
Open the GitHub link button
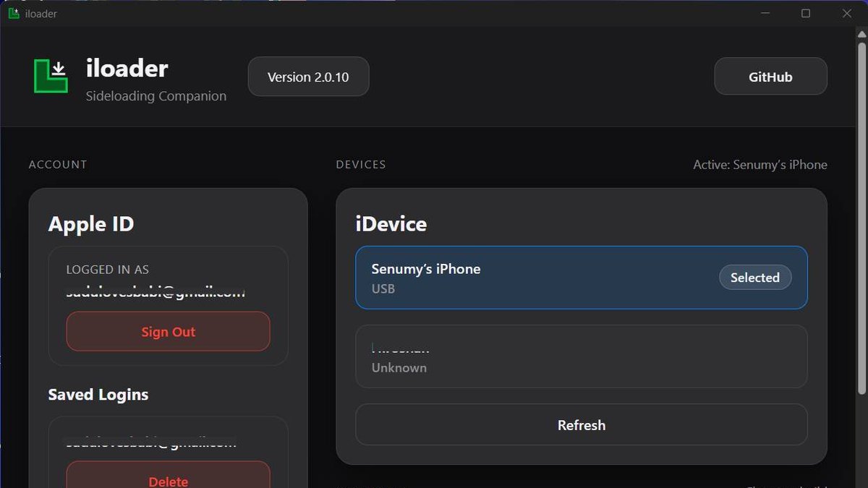point(770,77)
